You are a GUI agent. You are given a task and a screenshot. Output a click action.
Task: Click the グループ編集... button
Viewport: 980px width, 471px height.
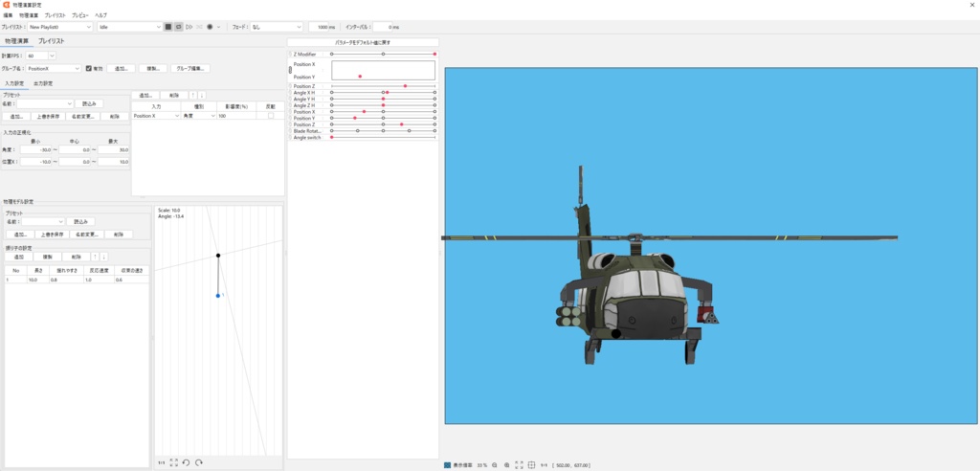pos(189,69)
